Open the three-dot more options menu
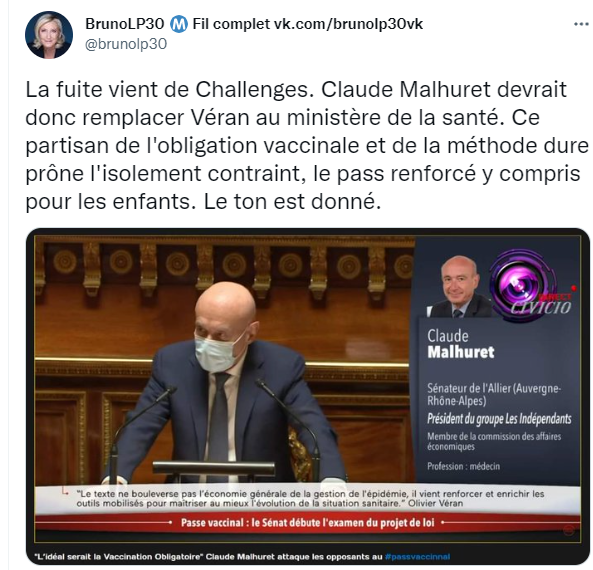The image size is (593, 570). click(x=581, y=24)
